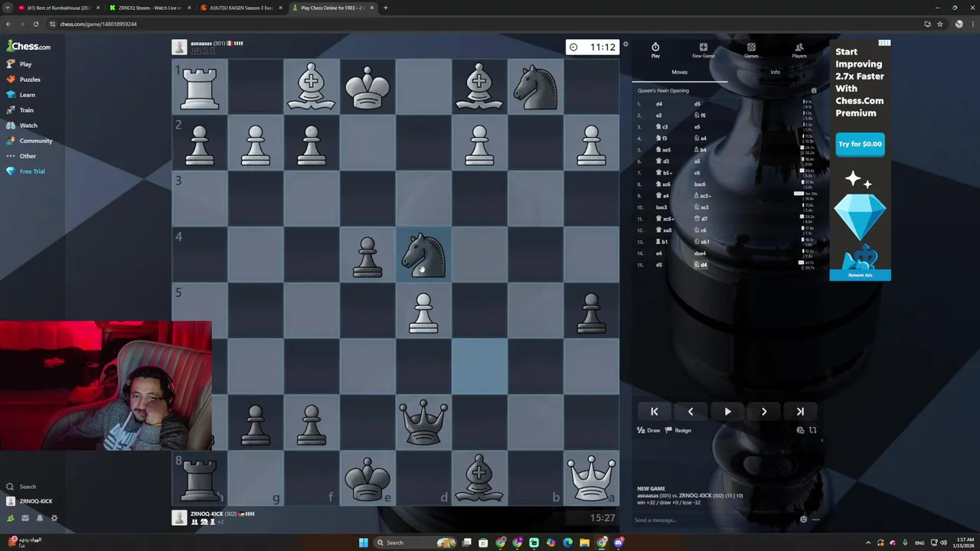Click the board settings gear icon
Image resolution: width=980 pixels, height=551 pixels.
coord(626,44)
